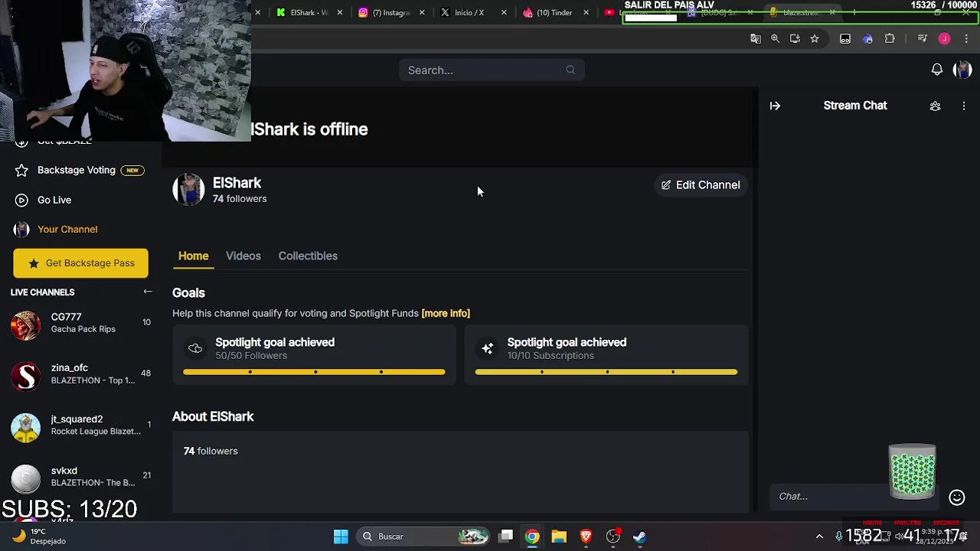This screenshot has height=551, width=980.
Task: Click ElShark channel profile picture
Action: point(188,189)
